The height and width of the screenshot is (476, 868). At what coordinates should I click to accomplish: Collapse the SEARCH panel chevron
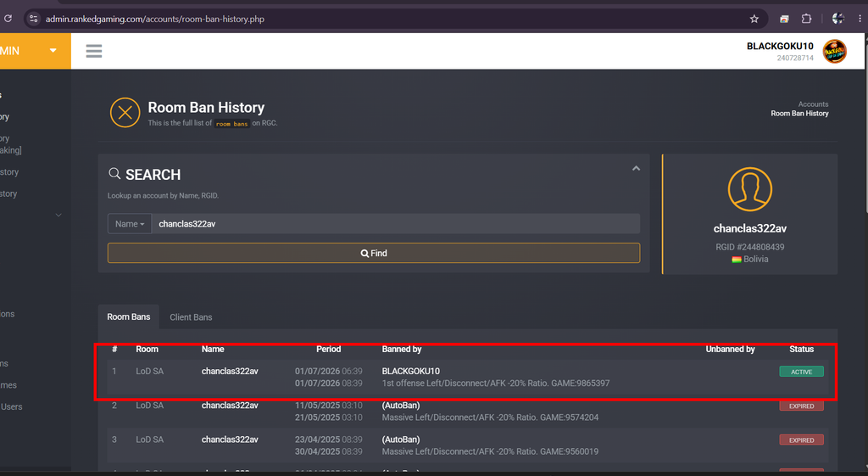tap(636, 169)
